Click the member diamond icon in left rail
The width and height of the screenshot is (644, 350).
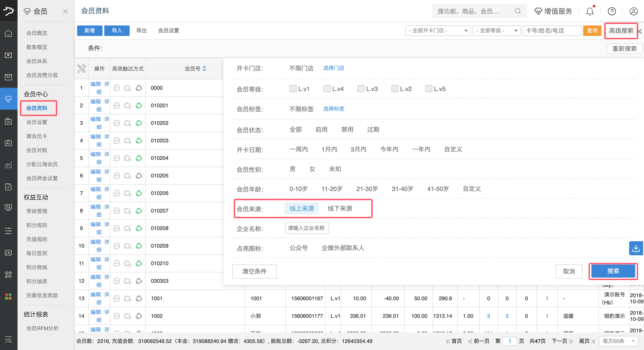[8, 99]
